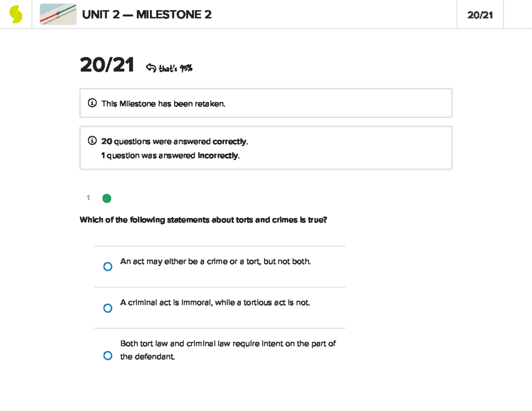Select "An act may either be a crime or a tort"

coord(108,266)
